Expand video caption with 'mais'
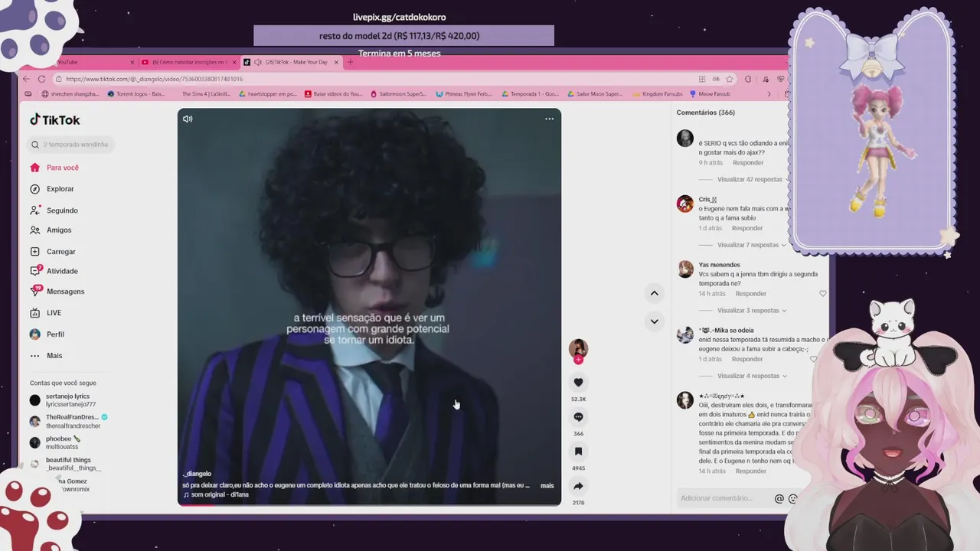Screen dimensions: 980x551 point(547,485)
